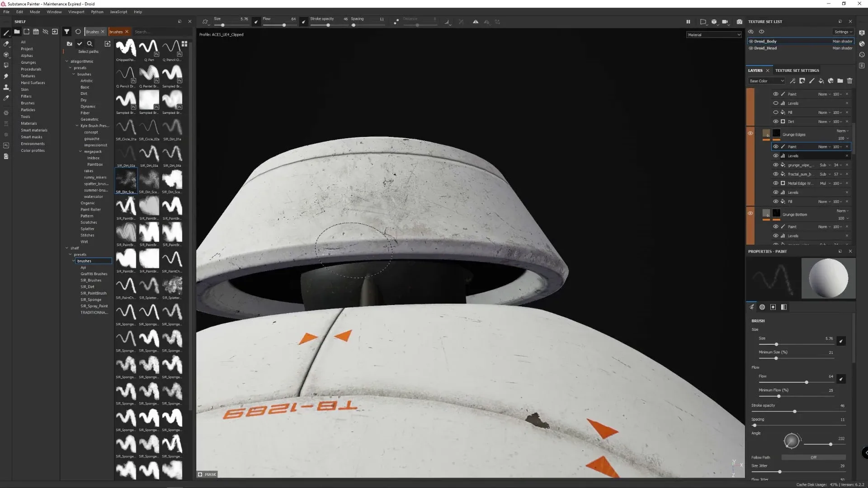Open the History side panel icon
The height and width of the screenshot is (488, 868).
tap(862, 55)
